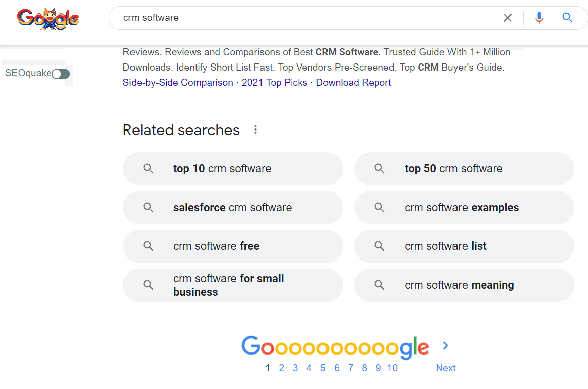Click the Next pagination link
588x389 pixels.
coord(446,368)
